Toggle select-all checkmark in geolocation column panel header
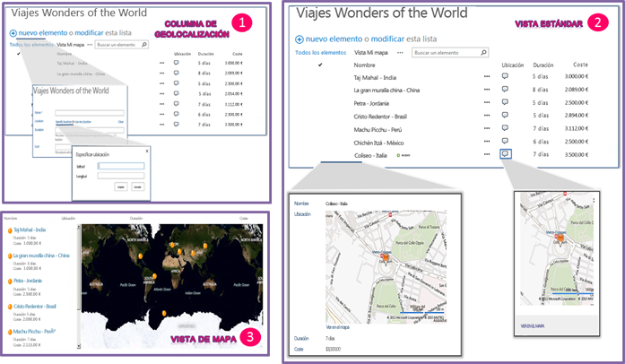 click(x=18, y=53)
